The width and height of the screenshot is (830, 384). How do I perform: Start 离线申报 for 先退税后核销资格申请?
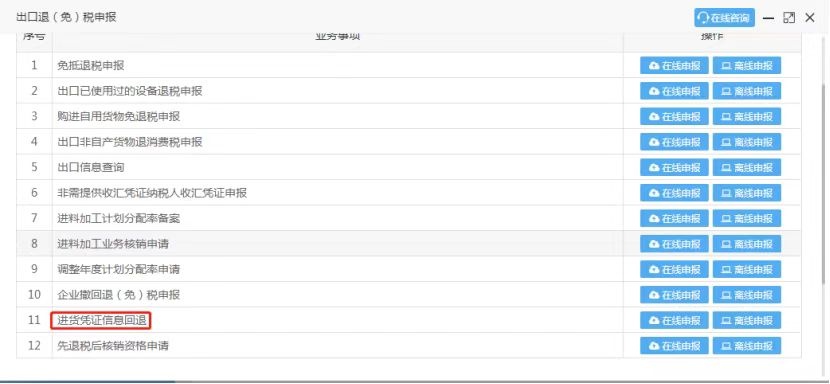(746, 346)
